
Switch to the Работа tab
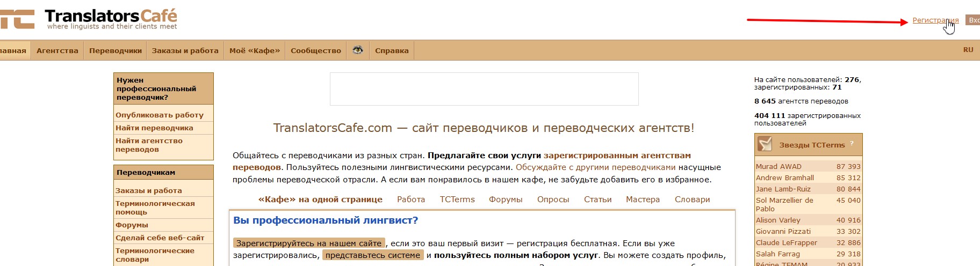click(411, 199)
